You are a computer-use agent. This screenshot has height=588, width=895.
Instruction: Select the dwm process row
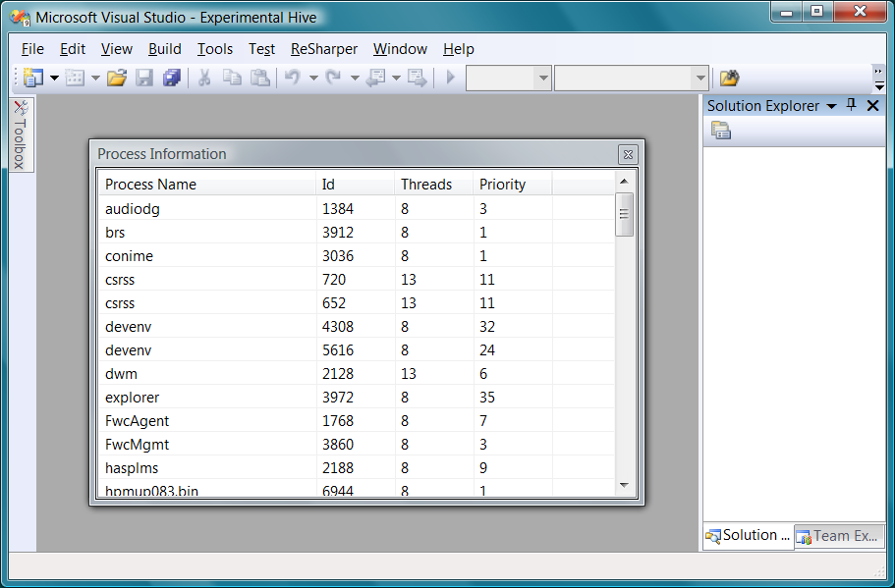pos(357,374)
